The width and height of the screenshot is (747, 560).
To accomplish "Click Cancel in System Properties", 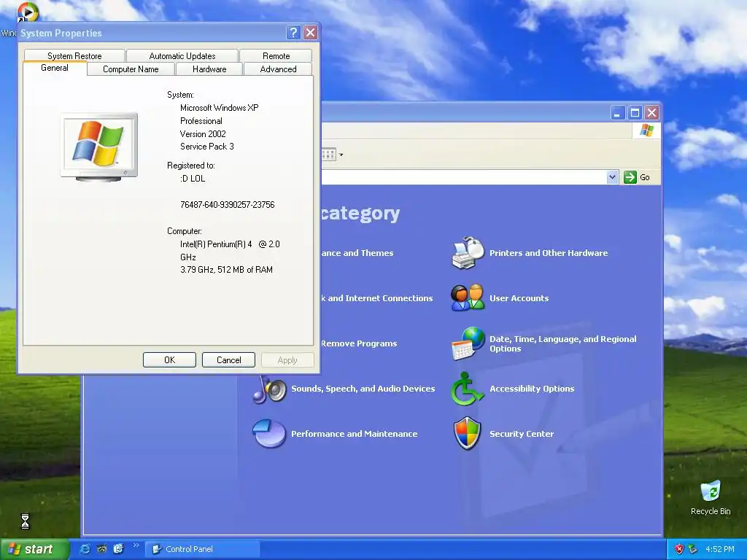I will point(228,360).
